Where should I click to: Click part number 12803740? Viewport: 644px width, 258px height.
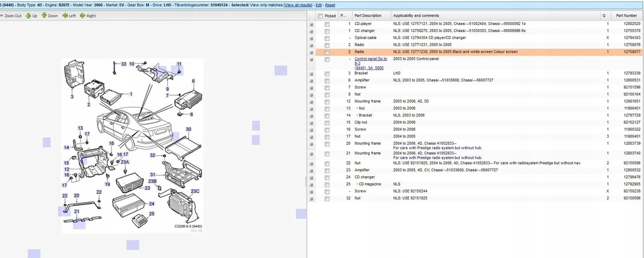(x=631, y=154)
